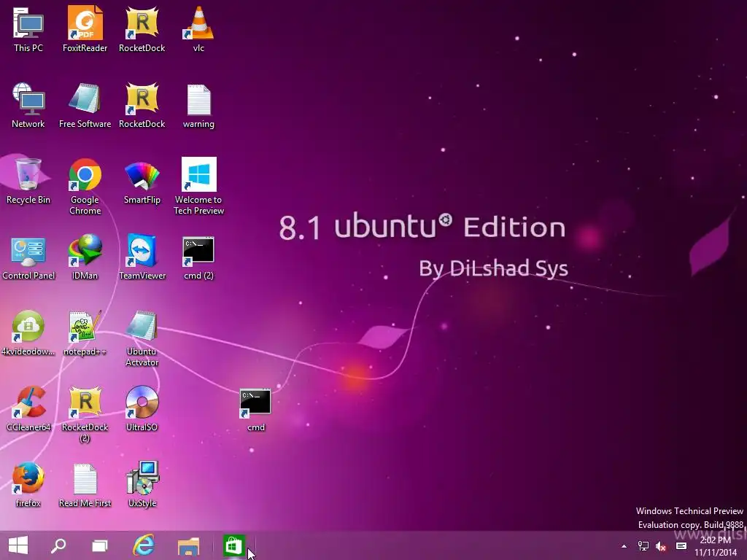Launch IDMan download manager shortcut

coord(85,258)
